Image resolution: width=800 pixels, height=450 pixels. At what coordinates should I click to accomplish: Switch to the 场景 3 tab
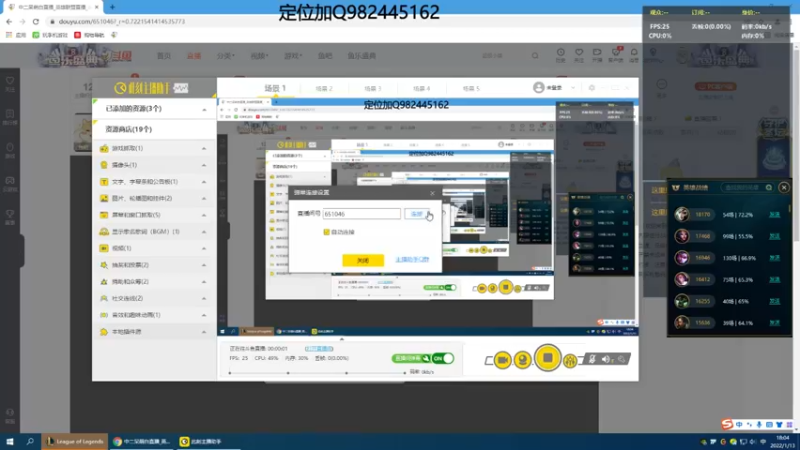[x=372, y=88]
